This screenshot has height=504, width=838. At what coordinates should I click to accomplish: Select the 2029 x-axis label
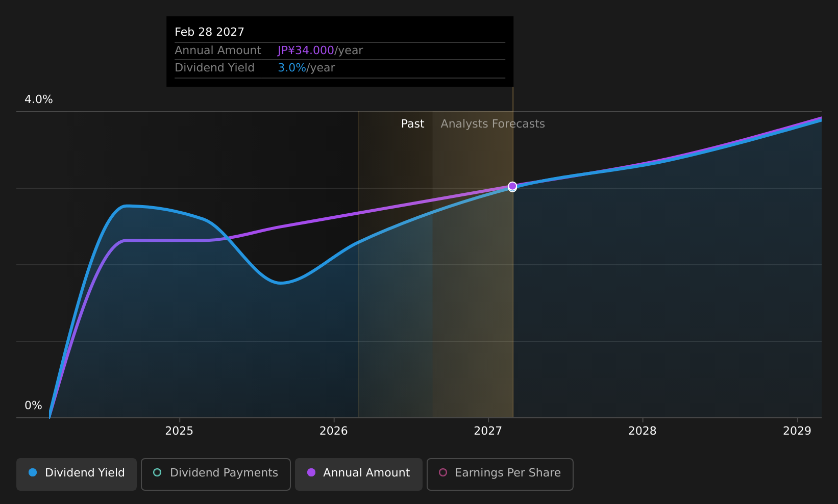pyautogui.click(x=797, y=431)
